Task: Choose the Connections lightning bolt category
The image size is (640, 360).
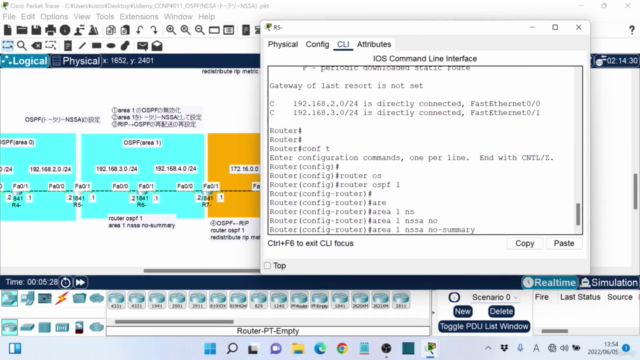Action: [62, 298]
